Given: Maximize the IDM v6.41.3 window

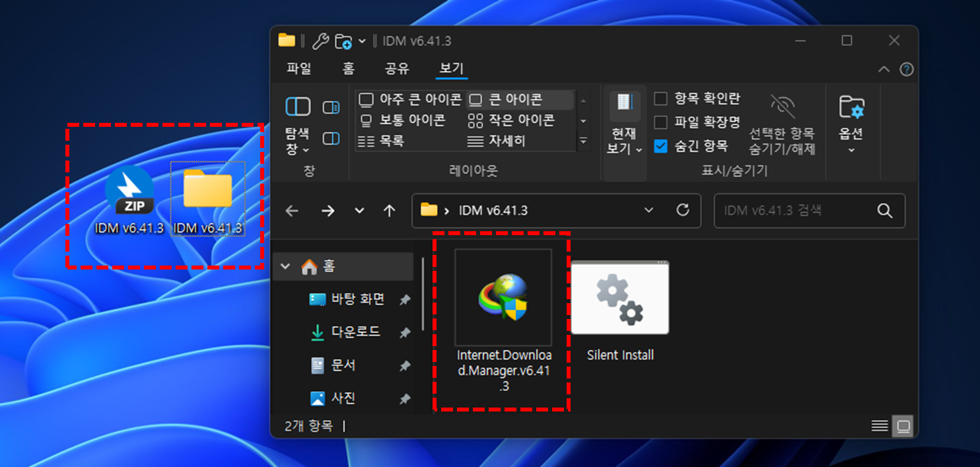Looking at the screenshot, I should point(847,41).
